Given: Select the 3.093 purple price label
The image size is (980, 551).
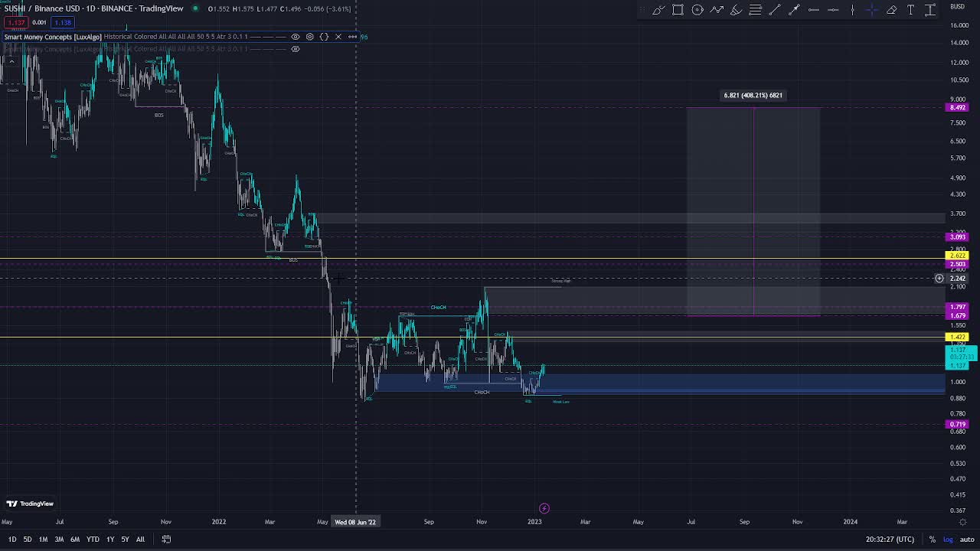Looking at the screenshot, I should tap(957, 237).
